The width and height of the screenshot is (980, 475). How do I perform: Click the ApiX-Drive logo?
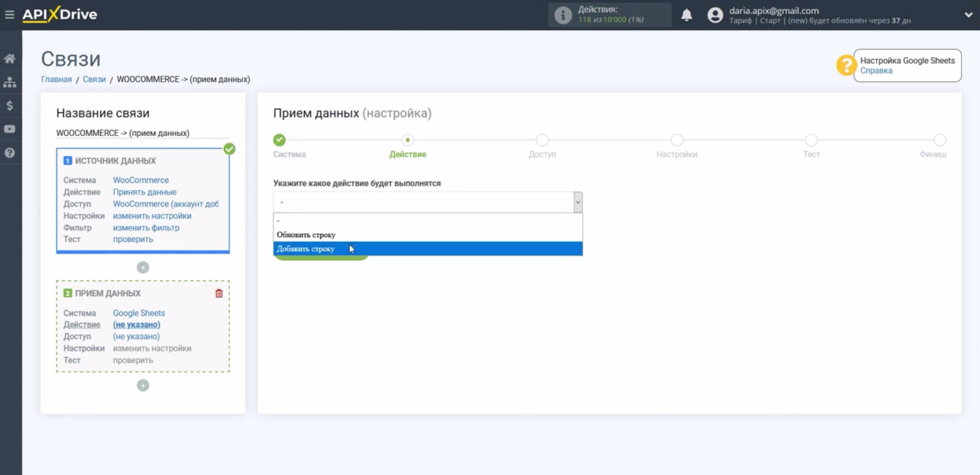[x=59, y=14]
